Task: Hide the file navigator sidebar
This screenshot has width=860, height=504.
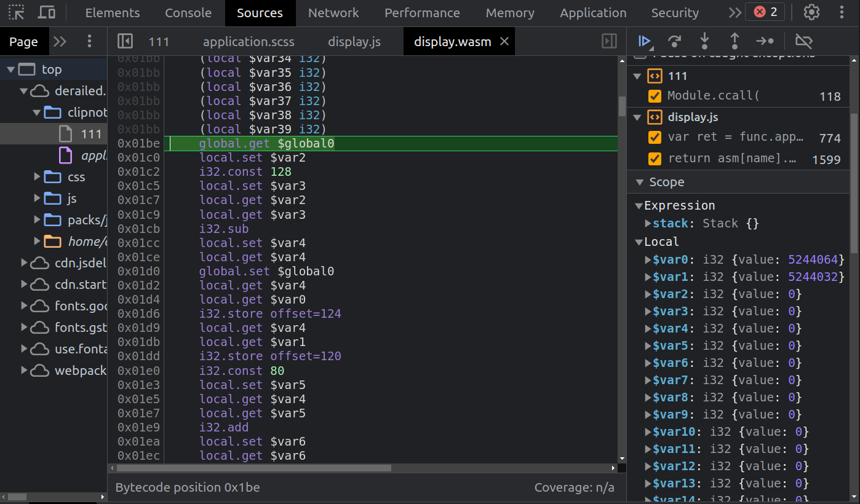Action: (x=125, y=42)
